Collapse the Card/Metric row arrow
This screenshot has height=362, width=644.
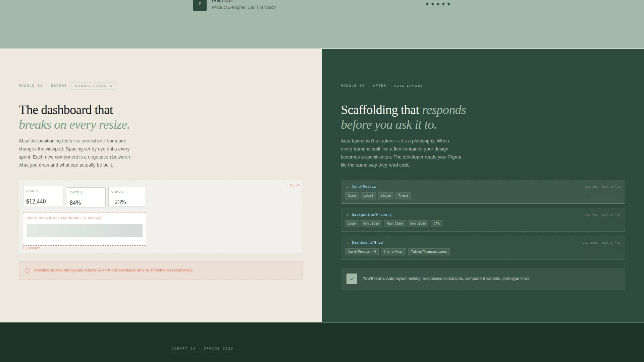(x=347, y=187)
